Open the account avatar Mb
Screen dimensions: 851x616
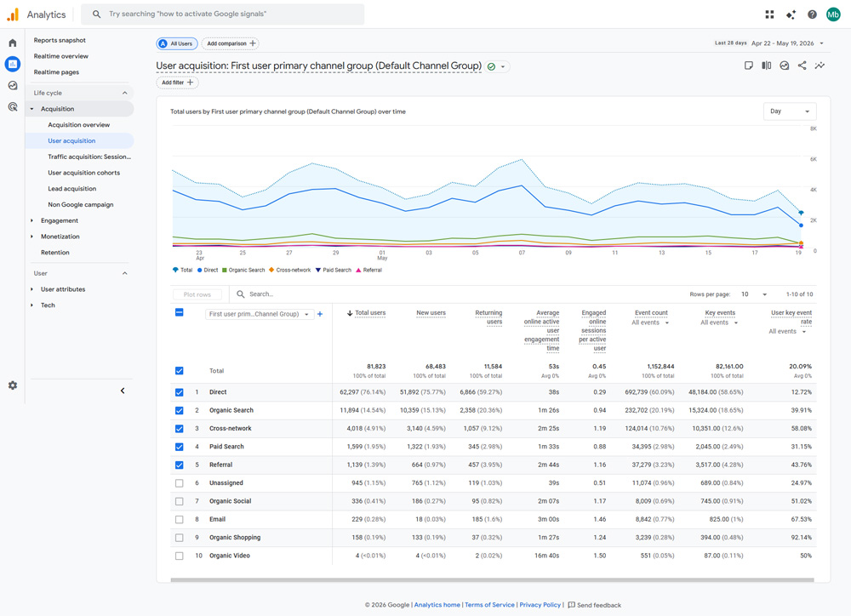click(x=833, y=14)
